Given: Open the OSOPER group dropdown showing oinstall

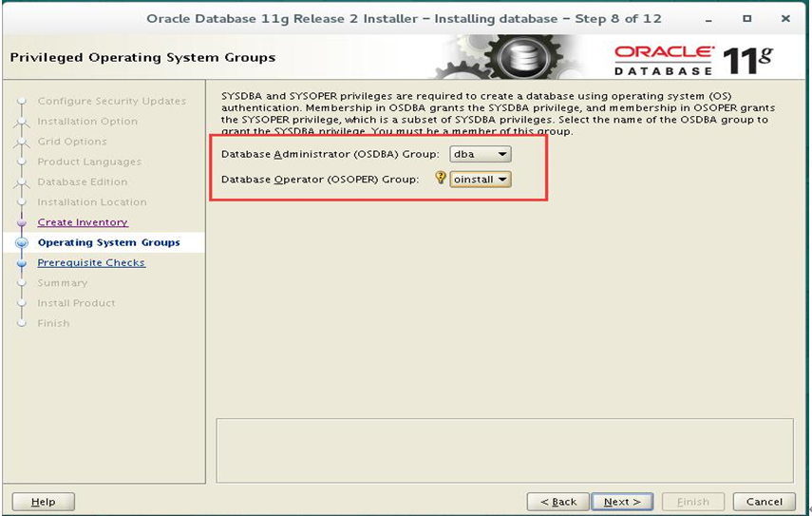Looking at the screenshot, I should pyautogui.click(x=481, y=180).
